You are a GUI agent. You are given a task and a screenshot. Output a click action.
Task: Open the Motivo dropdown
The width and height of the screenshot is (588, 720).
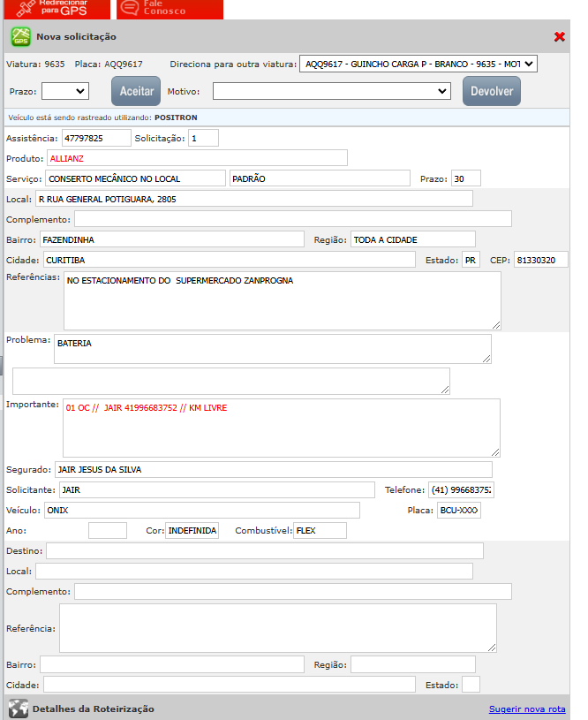point(331,91)
